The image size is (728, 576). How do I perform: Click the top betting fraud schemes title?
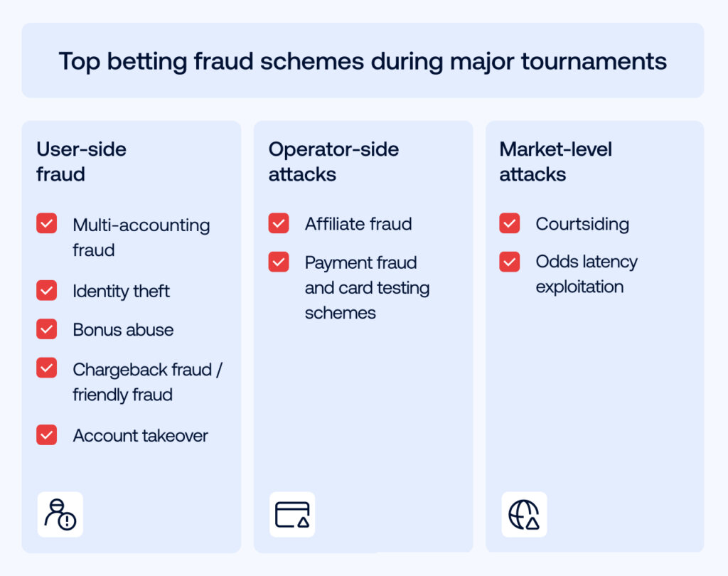[x=363, y=61]
